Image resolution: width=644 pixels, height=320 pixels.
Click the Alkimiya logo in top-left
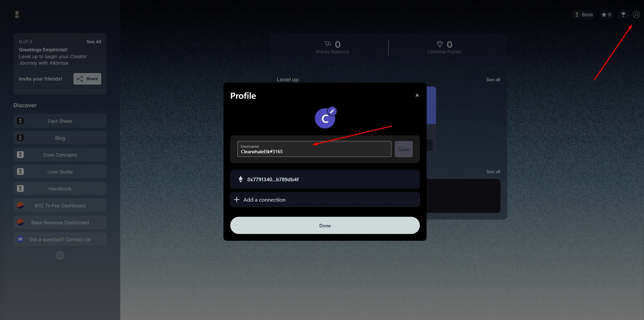pyautogui.click(x=17, y=15)
